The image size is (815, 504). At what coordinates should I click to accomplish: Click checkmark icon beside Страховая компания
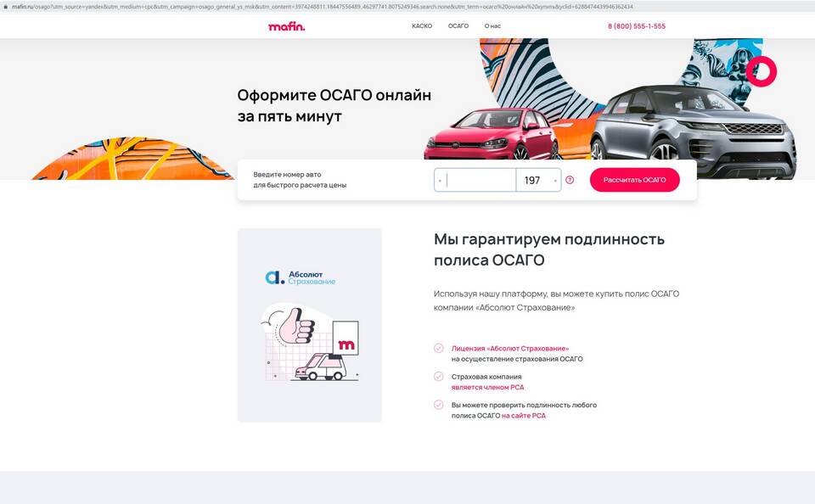(x=439, y=376)
